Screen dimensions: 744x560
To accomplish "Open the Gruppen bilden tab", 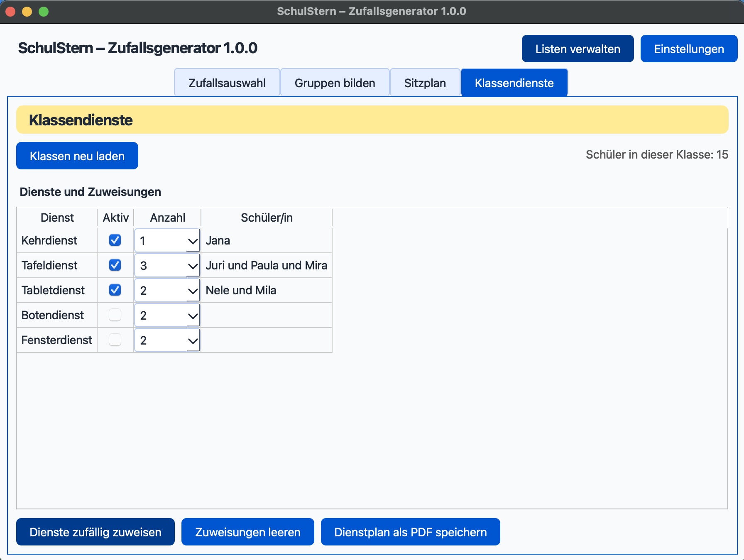I will [335, 83].
